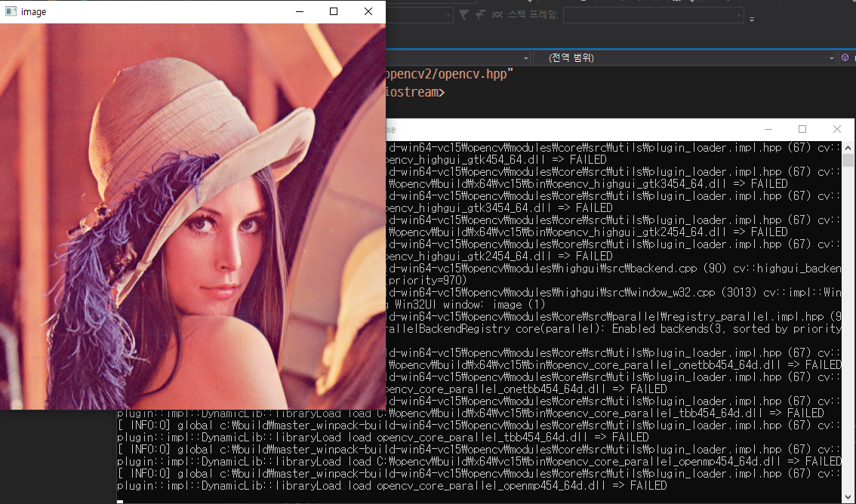Click the console scrollbar up arrow
Viewport: 856px width, 504px height.
pyautogui.click(x=848, y=148)
